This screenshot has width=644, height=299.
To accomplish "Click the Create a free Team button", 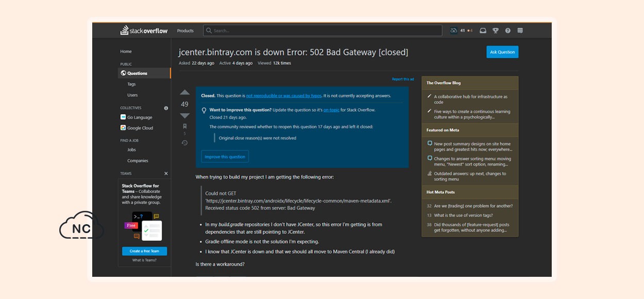I will pyautogui.click(x=144, y=251).
